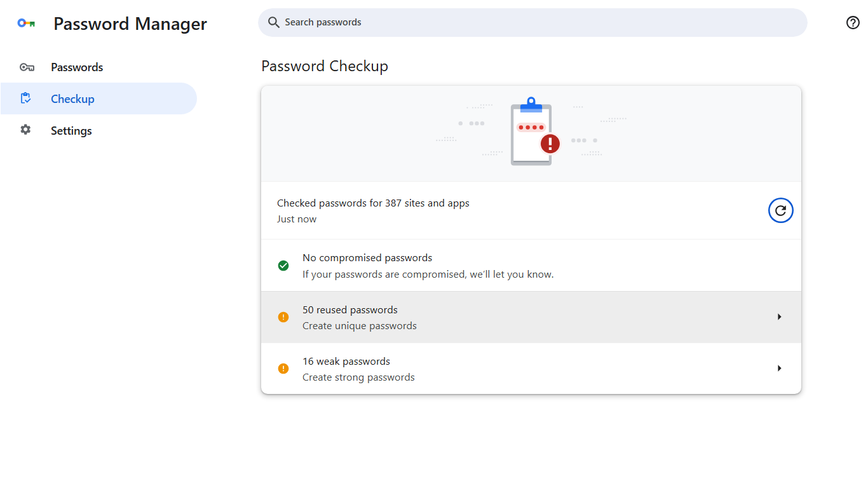This screenshot has height=488, width=868.
Task: Rerun checkup using the refresh icon
Action: point(780,210)
